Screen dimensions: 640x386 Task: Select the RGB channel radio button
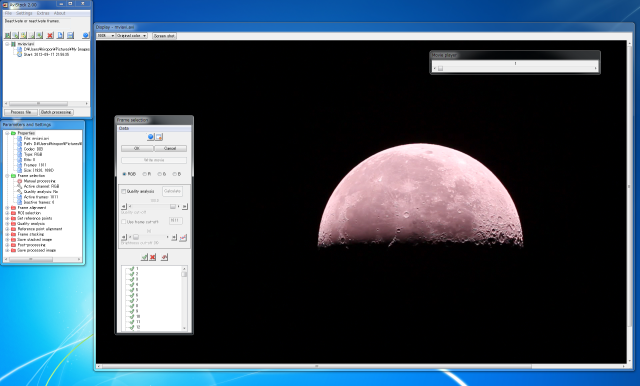pos(124,174)
